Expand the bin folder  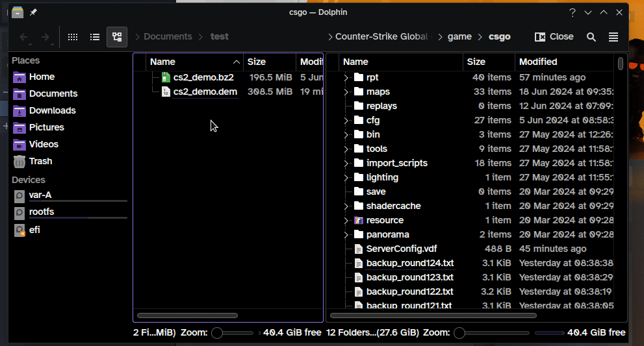[x=346, y=134]
